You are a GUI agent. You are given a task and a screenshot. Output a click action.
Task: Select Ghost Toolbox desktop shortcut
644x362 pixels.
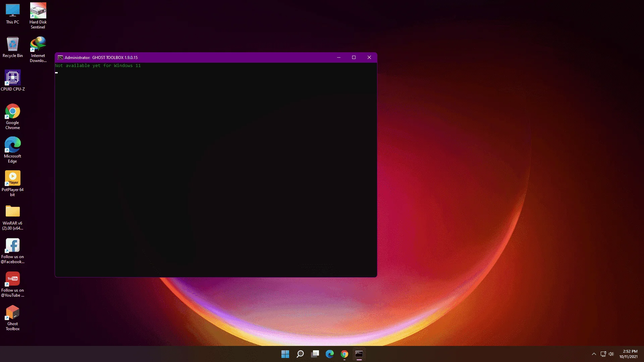coord(12,318)
